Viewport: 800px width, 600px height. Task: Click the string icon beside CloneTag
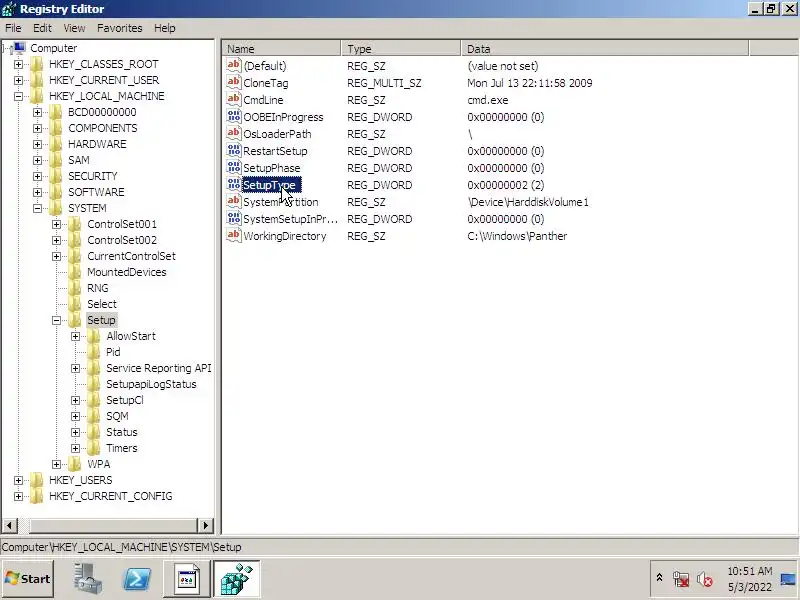pyautogui.click(x=234, y=83)
